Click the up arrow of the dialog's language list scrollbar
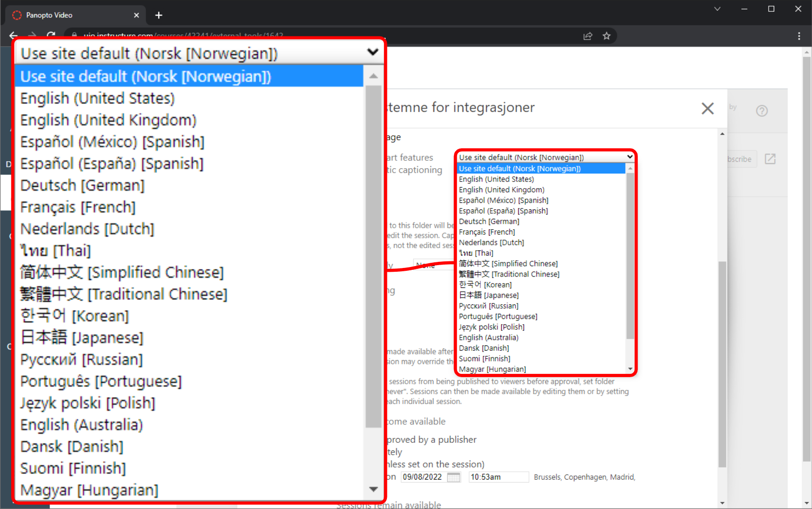This screenshot has width=812, height=509. 630,168
